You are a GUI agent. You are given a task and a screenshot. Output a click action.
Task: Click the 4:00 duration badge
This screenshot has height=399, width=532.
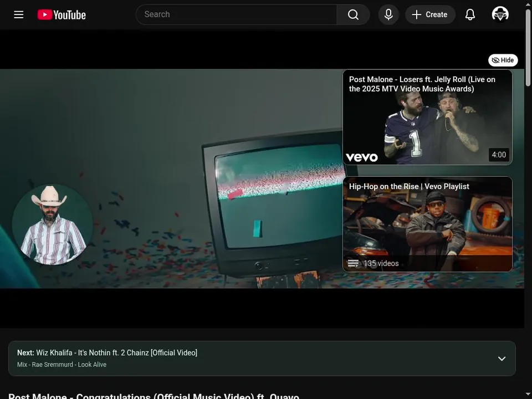[499, 155]
